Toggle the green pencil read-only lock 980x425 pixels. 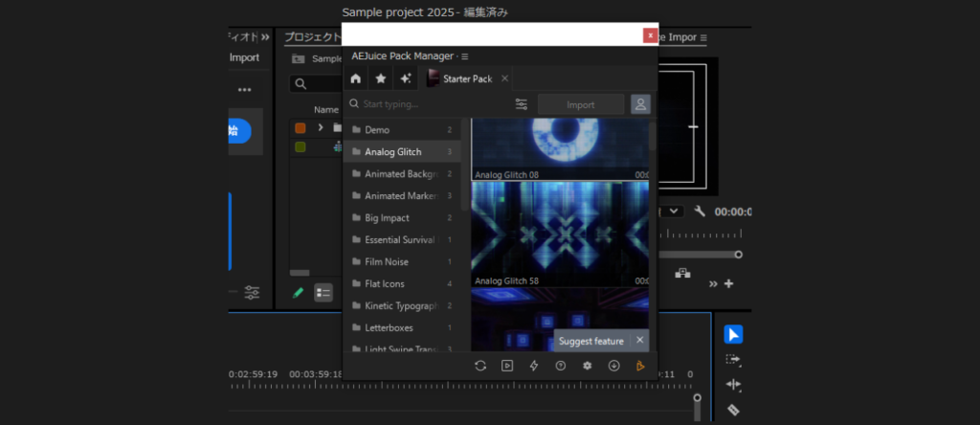(x=299, y=293)
